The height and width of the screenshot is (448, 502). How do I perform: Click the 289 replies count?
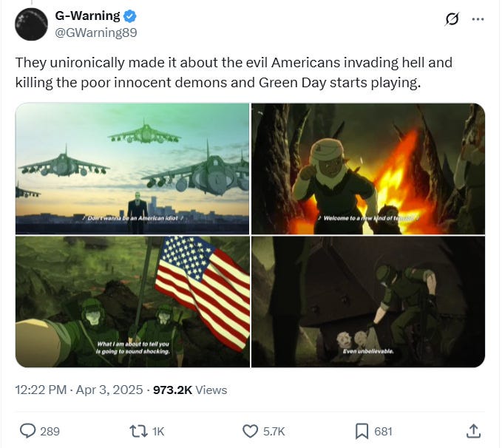click(x=50, y=431)
